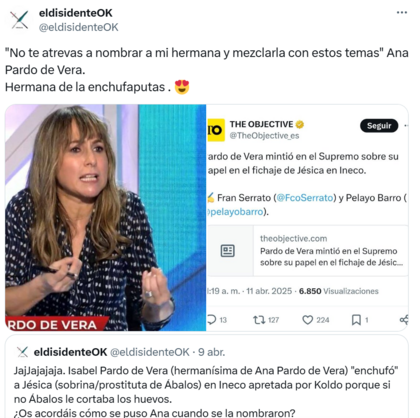The width and height of the screenshot is (420, 418).
Task: Click the 6.850 Visualizaciones count
Action: click(339, 291)
